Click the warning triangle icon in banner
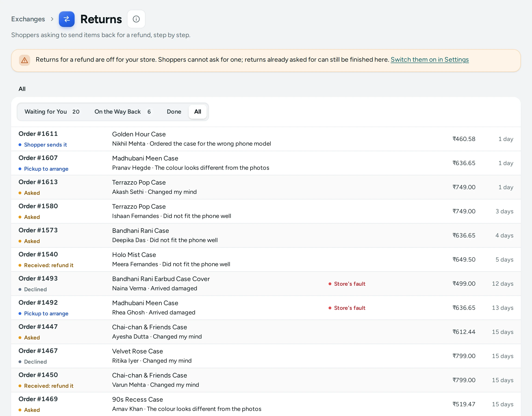The width and height of the screenshot is (532, 416). click(25, 60)
